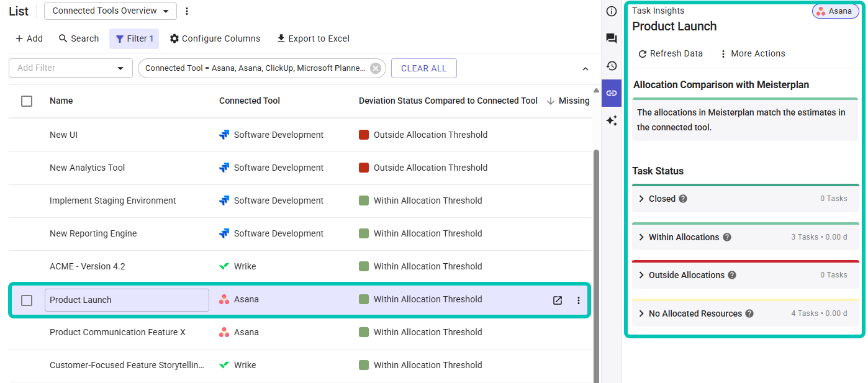
Task: Open the Add Filter dropdown
Action: click(x=71, y=68)
